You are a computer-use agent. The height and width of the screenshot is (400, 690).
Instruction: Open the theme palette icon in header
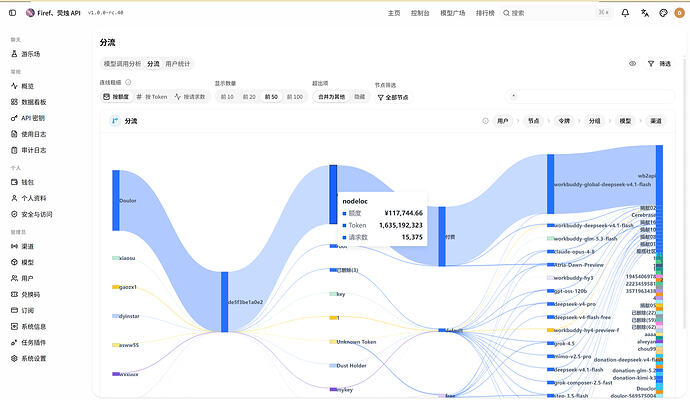pyautogui.click(x=664, y=13)
